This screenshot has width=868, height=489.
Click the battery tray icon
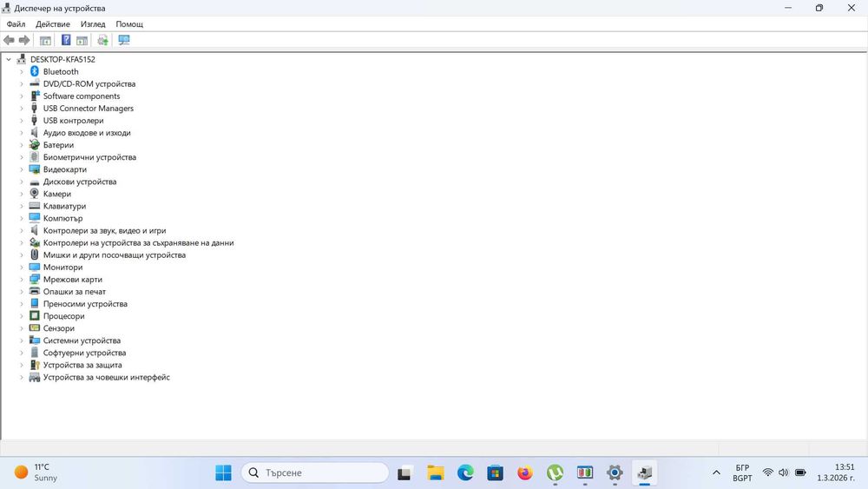(800, 472)
